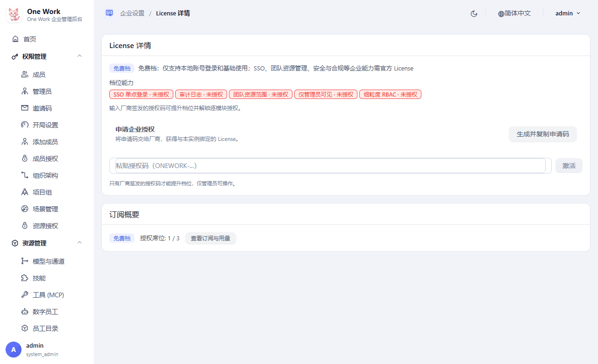598x364 pixels.
Task: Collapse the 资源管理 section chevron
Action: point(79,243)
